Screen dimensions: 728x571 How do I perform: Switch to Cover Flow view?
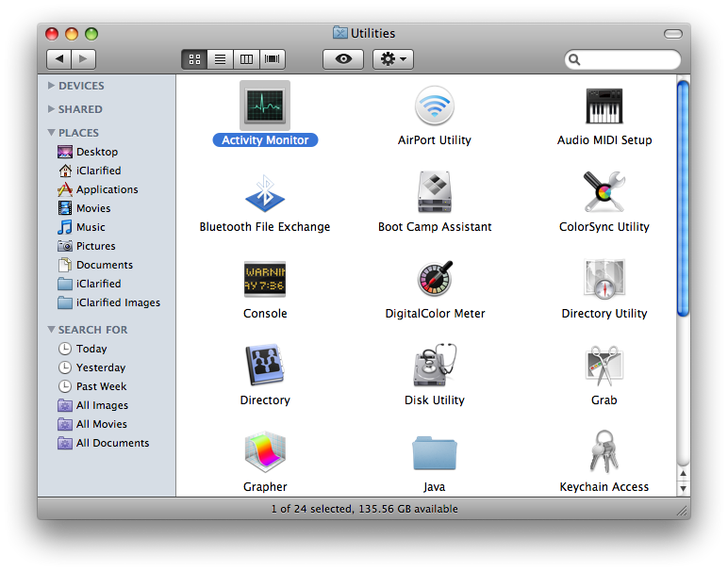(273, 59)
